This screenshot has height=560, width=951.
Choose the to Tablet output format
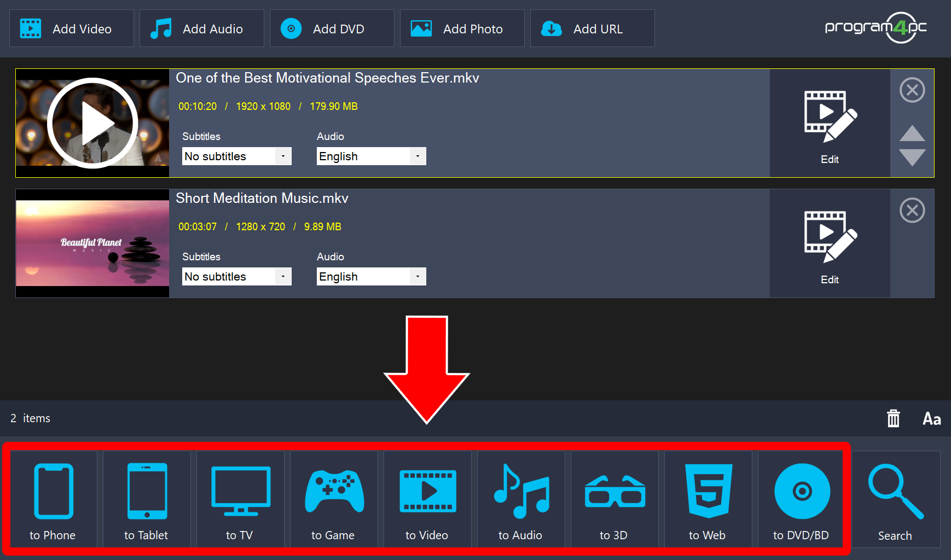[147, 499]
